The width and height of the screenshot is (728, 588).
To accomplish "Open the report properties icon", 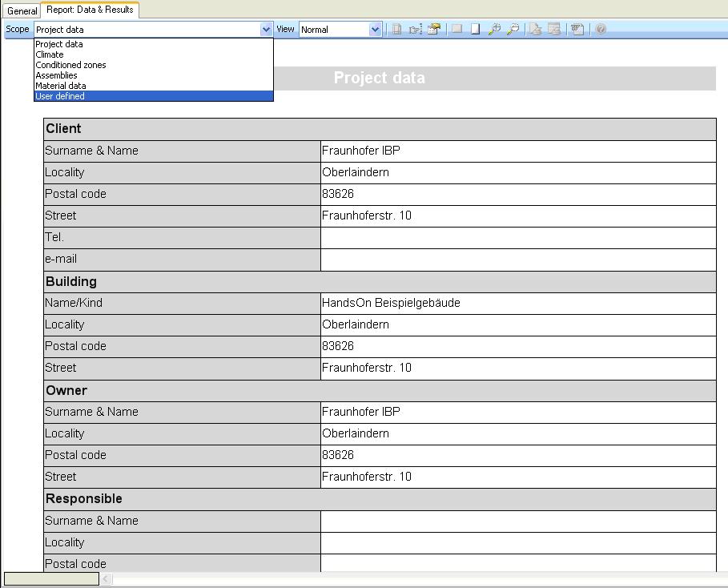I will point(434,30).
